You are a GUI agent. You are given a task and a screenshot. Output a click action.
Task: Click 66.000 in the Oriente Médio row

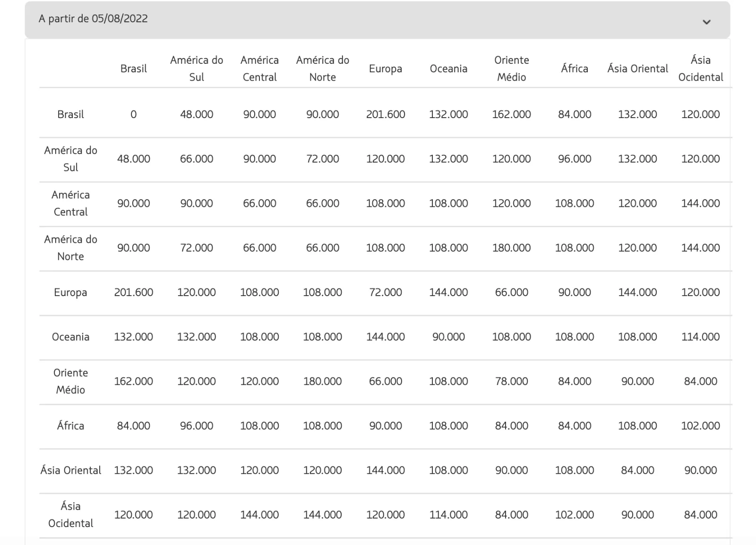[386, 381]
